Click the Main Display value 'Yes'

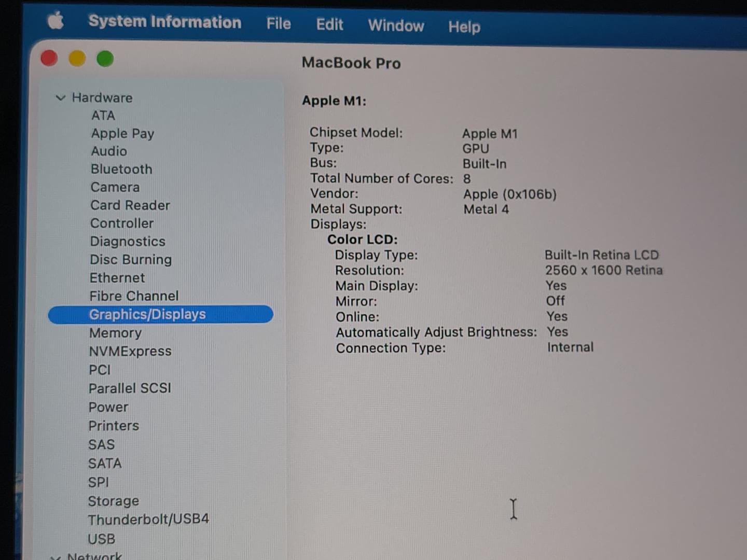(x=556, y=286)
